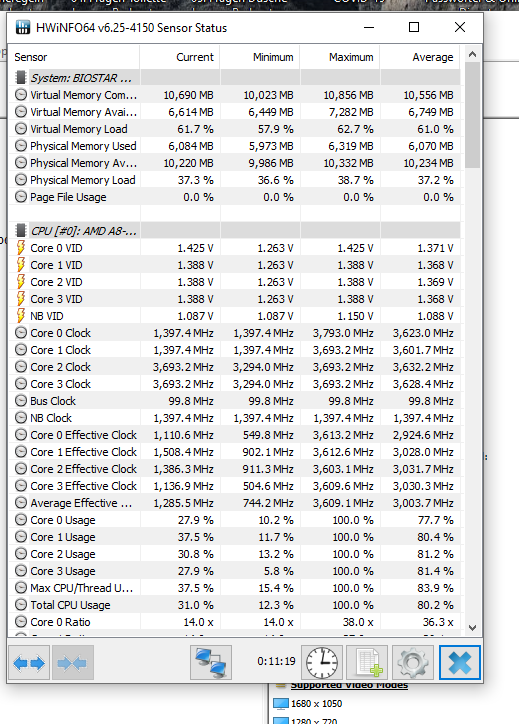This screenshot has width=519, height=724.
Task: Select the Core 0 Effective Clock label
Action: (x=84, y=435)
